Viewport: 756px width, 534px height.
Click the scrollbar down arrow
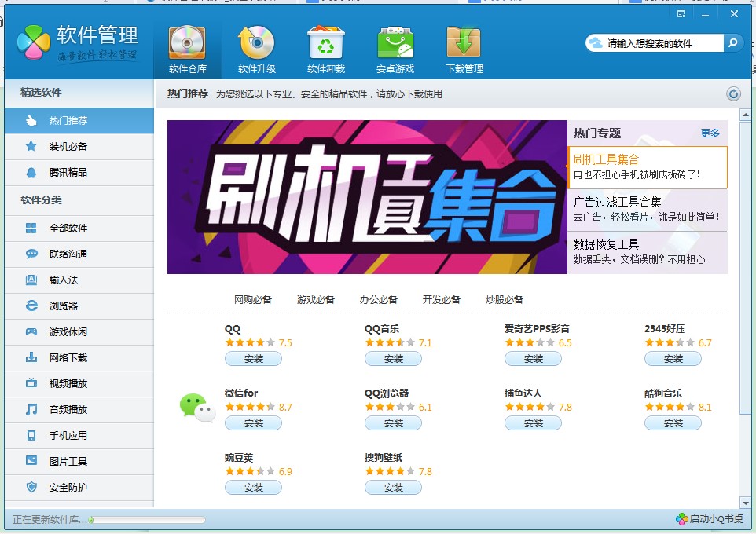[745, 503]
